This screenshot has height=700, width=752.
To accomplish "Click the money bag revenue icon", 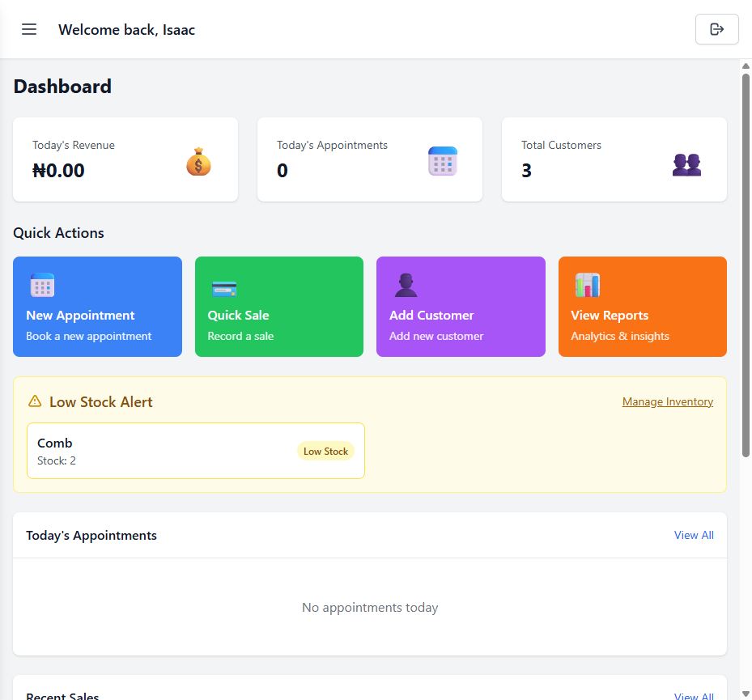I will (198, 162).
